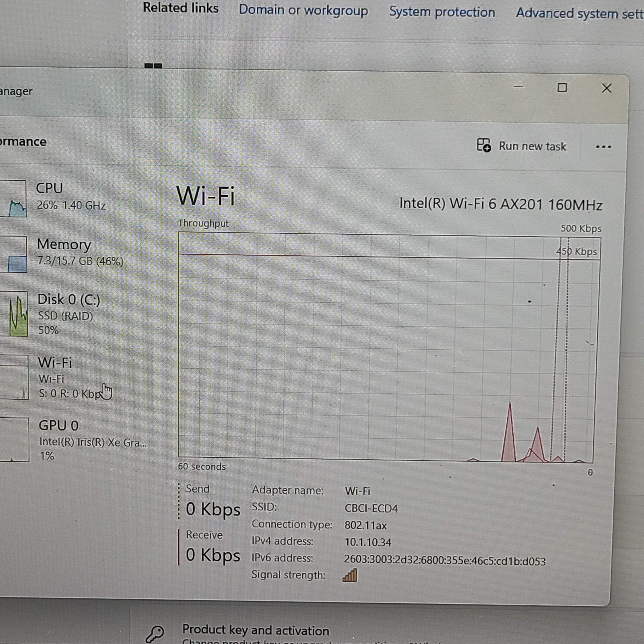Minimize the Task Manager window

click(518, 87)
